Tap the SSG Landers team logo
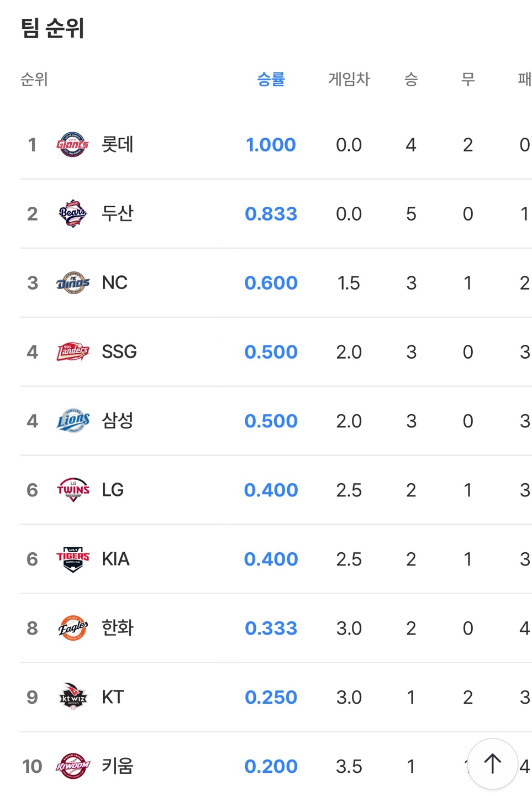Screen dimensions: 532x796 [x=72, y=352]
